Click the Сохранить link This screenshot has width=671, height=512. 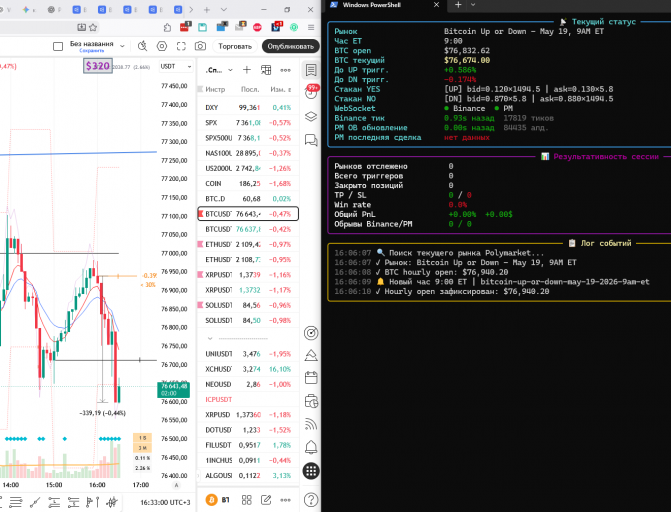click(92, 51)
